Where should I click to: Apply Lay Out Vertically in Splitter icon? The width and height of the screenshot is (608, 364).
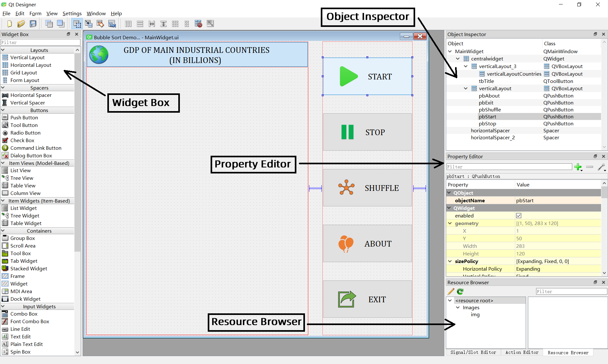point(163,24)
